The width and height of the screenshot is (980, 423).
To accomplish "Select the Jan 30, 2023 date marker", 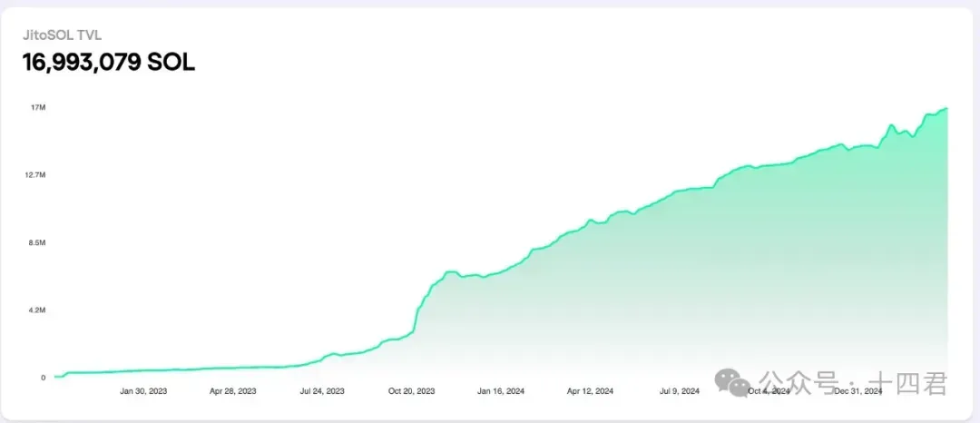I will (x=143, y=392).
